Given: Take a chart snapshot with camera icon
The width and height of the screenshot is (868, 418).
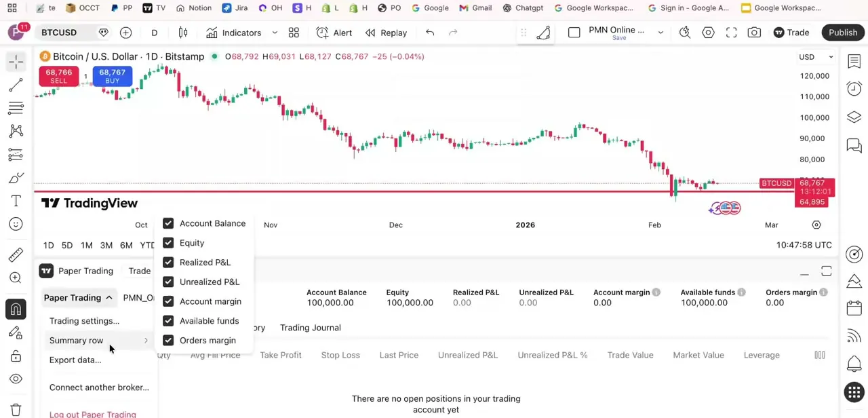Looking at the screenshot, I should tap(754, 33).
